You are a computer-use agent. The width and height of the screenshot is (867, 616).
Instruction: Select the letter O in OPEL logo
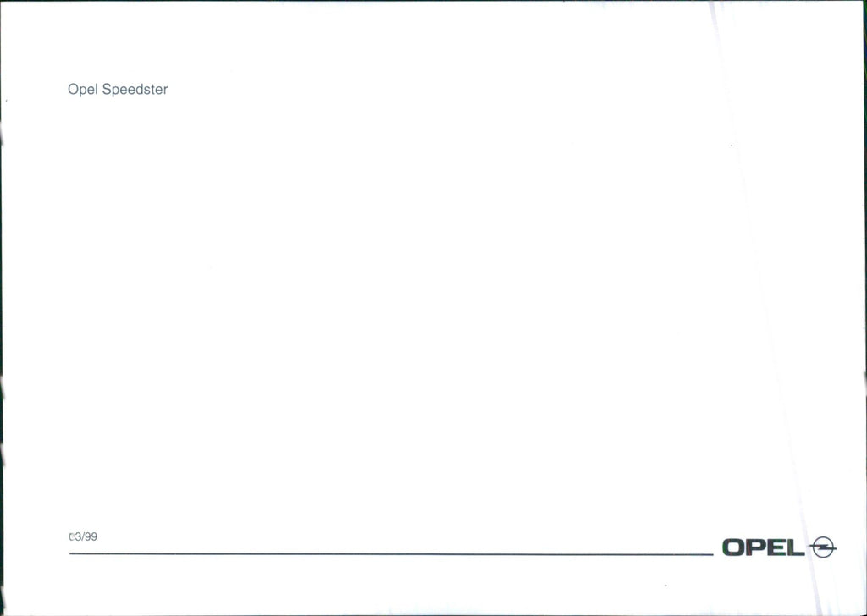[x=734, y=547]
